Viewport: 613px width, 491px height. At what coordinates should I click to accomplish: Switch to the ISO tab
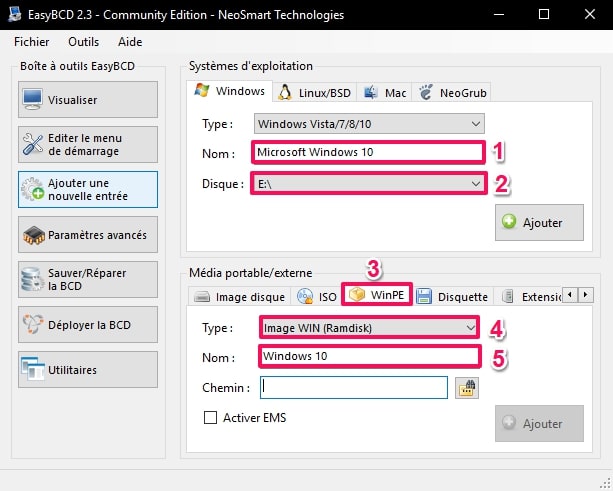pos(316,297)
